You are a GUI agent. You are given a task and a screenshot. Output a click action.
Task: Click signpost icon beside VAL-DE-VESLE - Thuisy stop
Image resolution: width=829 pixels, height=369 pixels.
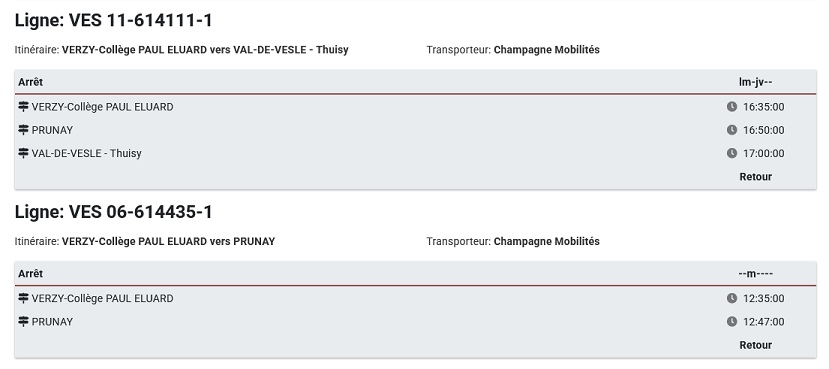pos(23,153)
